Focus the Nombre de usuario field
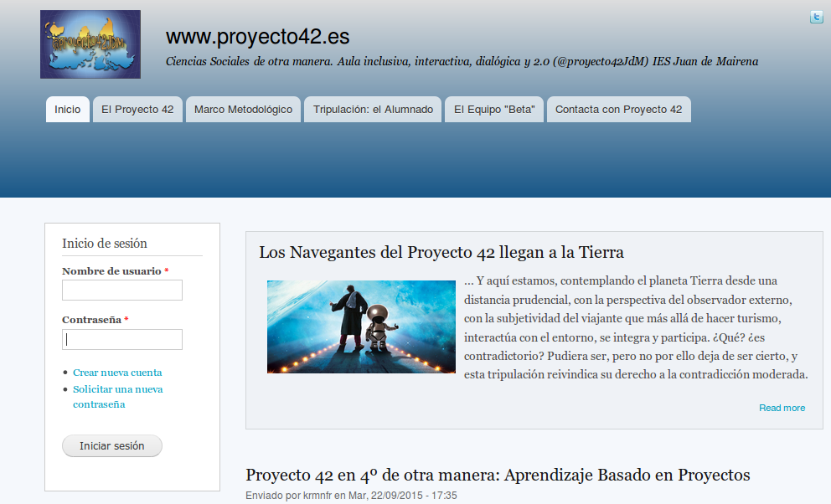 (x=122, y=291)
